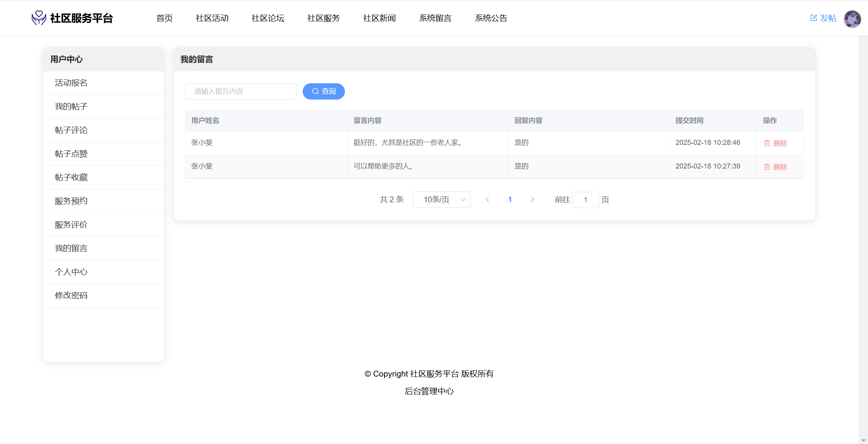This screenshot has height=444, width=868.
Task: Click the 后台管理中心 footer link
Action: pyautogui.click(x=429, y=391)
